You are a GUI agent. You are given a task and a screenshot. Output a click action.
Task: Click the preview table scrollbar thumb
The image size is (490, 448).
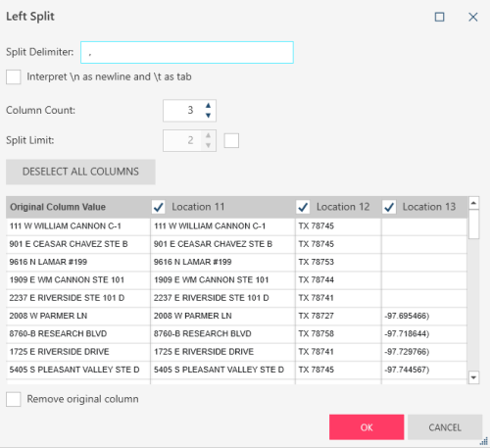click(x=474, y=224)
